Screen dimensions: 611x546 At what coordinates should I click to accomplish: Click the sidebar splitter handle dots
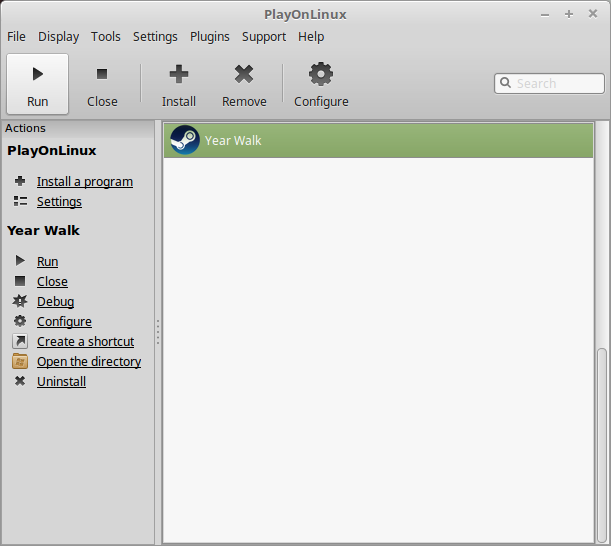[x=158, y=332]
